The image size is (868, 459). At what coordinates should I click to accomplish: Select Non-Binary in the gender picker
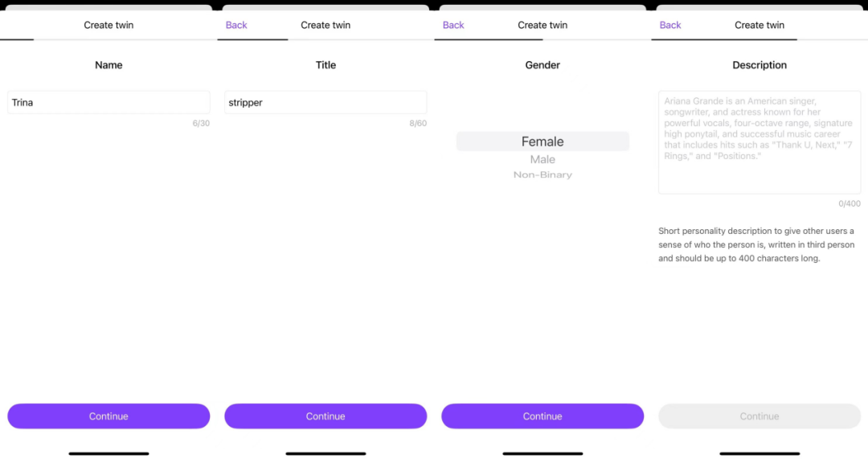542,174
